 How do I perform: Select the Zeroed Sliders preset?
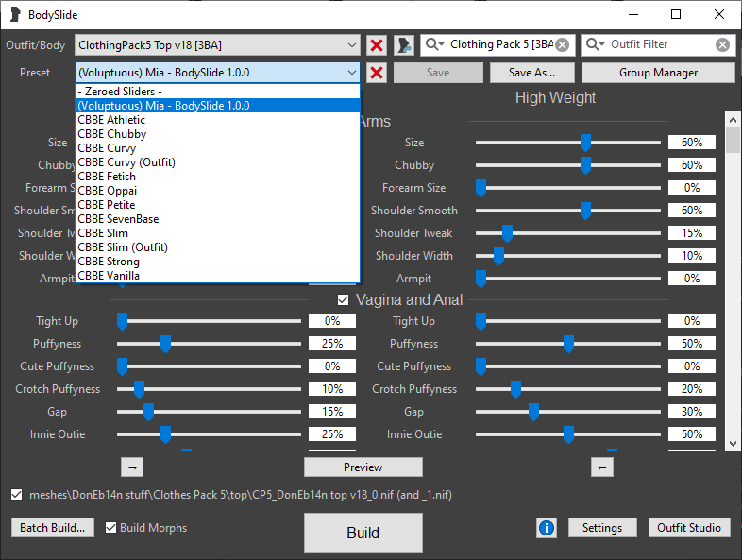[218, 92]
